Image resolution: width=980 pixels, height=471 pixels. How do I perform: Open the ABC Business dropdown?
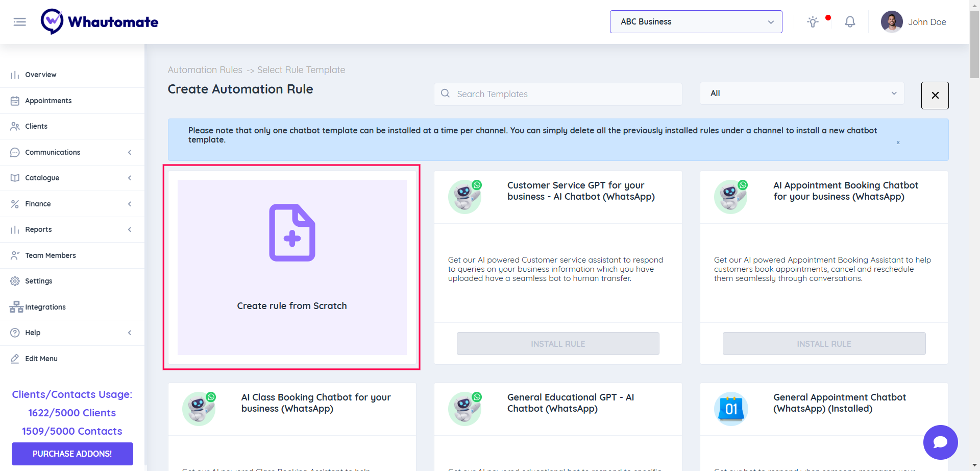pos(696,22)
